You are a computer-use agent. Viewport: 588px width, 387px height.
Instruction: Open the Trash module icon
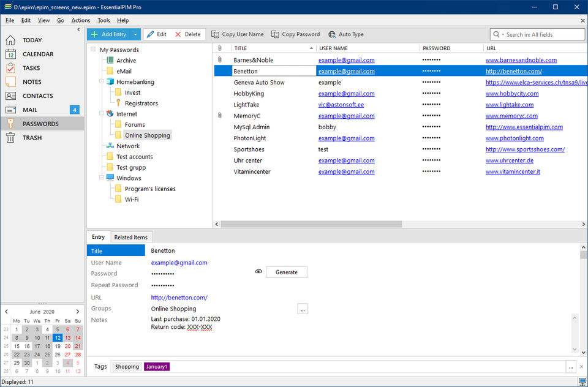tap(10, 138)
